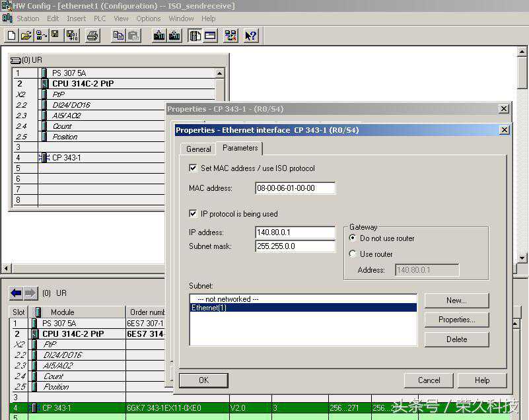Screen dimensions: 529x420
Task: Click the Save floppy disk icon
Action: pos(55,36)
